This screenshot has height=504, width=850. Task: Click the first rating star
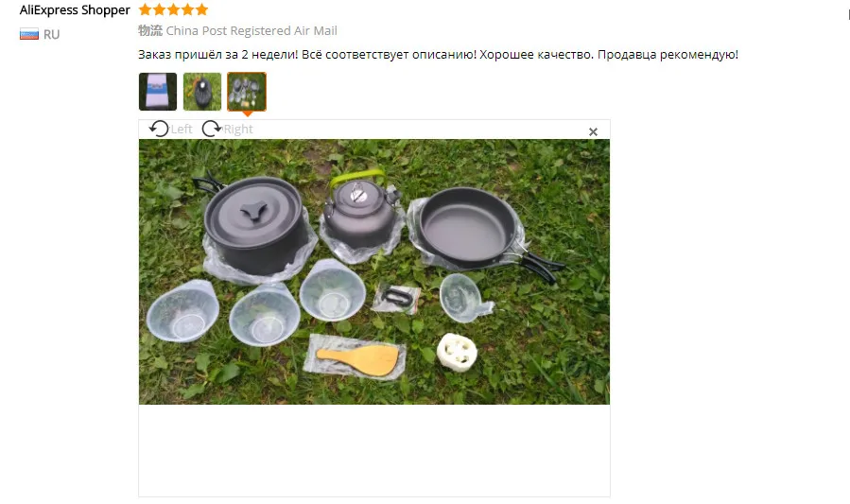(145, 9)
